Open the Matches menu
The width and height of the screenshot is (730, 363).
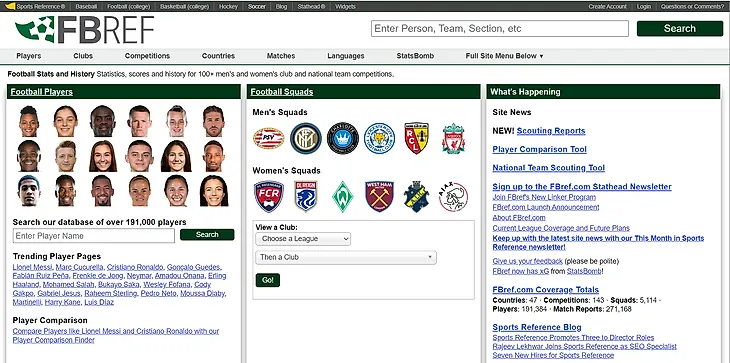click(281, 56)
